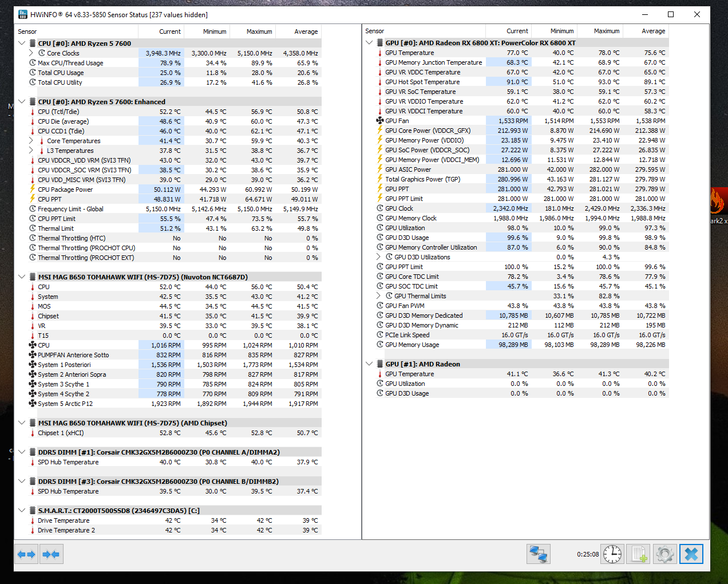Viewport: 728px width, 584px height.
Task: Click the chip icon of CPU [#0]: AMD Ryzen 5 7600
Action: (x=32, y=43)
